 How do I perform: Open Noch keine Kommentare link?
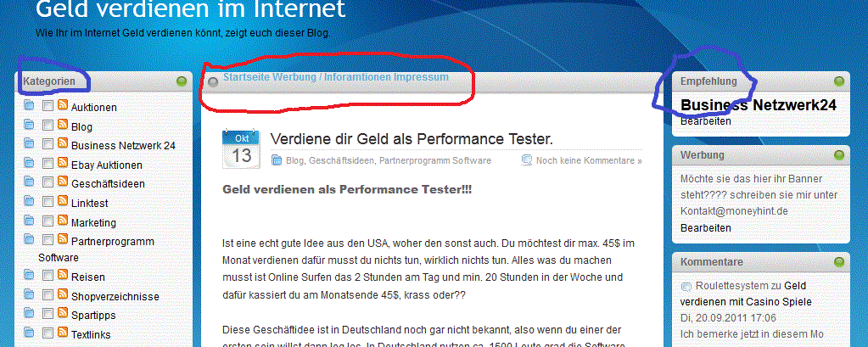pyautogui.click(x=589, y=160)
